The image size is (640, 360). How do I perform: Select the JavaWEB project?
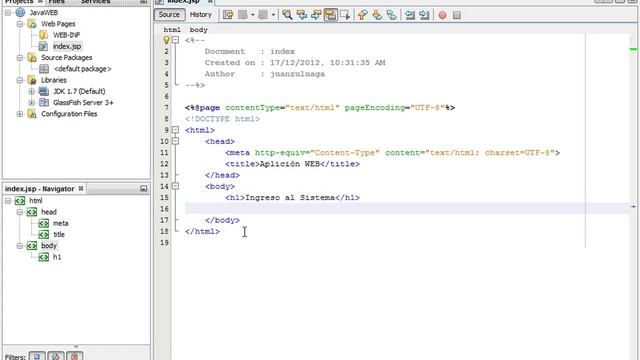point(44,13)
